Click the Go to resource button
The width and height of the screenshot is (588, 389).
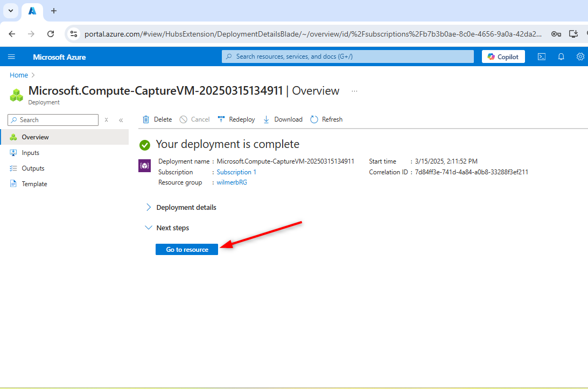(187, 250)
